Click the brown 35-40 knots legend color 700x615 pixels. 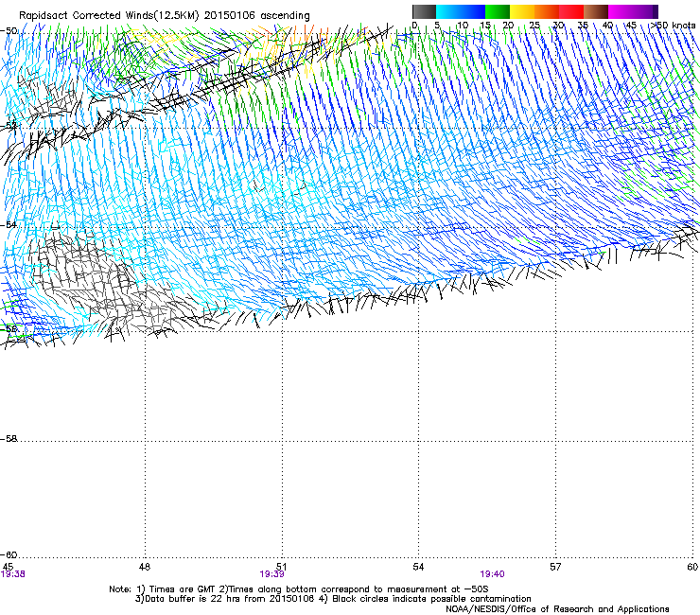(x=596, y=11)
